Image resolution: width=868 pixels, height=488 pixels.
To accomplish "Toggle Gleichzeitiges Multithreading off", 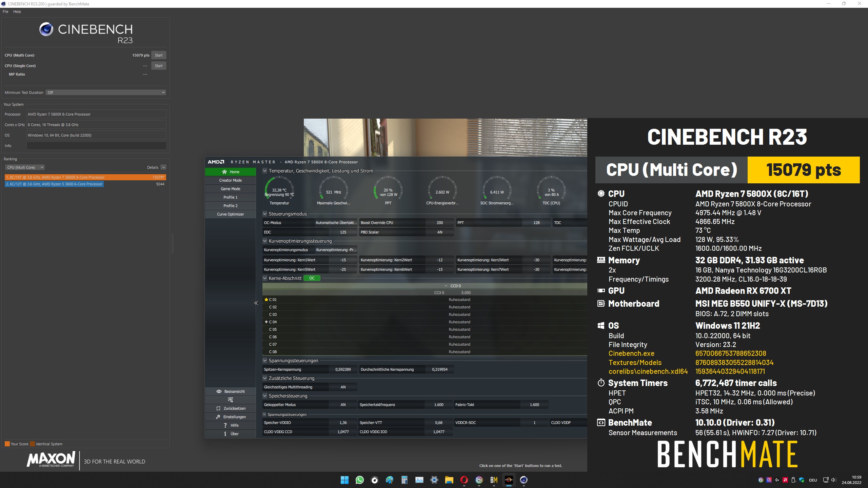I will (343, 387).
